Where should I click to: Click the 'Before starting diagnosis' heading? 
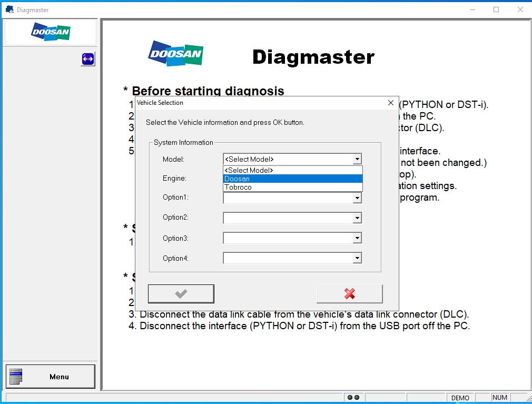208,91
